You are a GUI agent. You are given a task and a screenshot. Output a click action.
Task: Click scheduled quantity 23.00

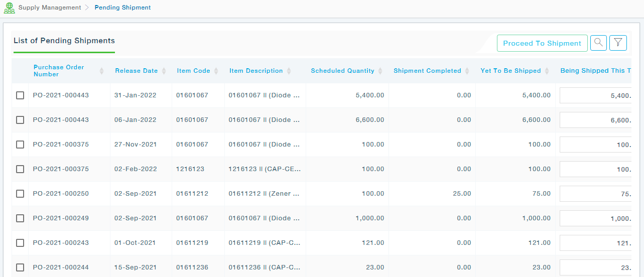(375, 267)
